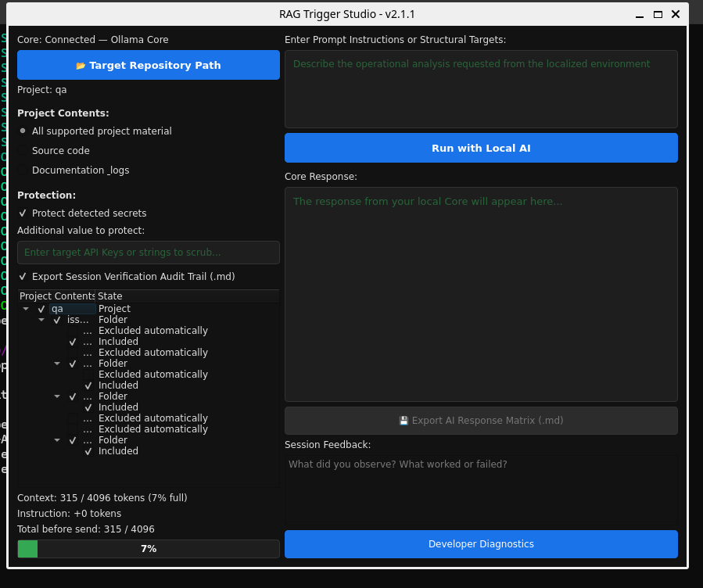703x588 pixels.
Task: Select All supported project material option
Action: pos(95,131)
